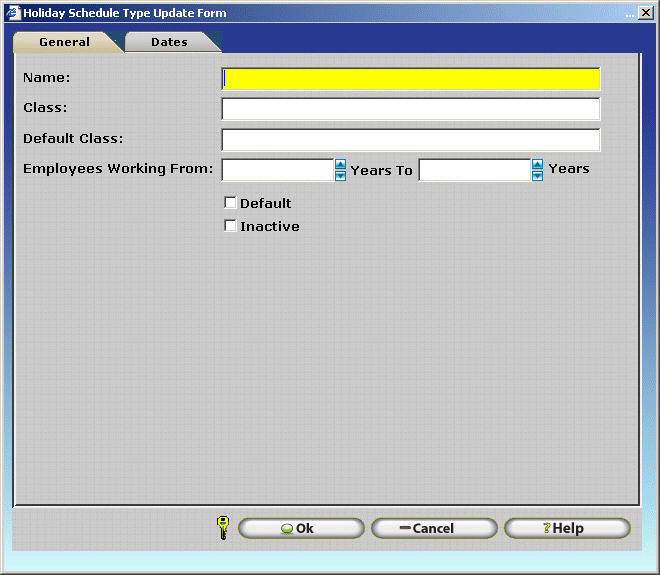Toggle the Inactive checkbox

231,226
